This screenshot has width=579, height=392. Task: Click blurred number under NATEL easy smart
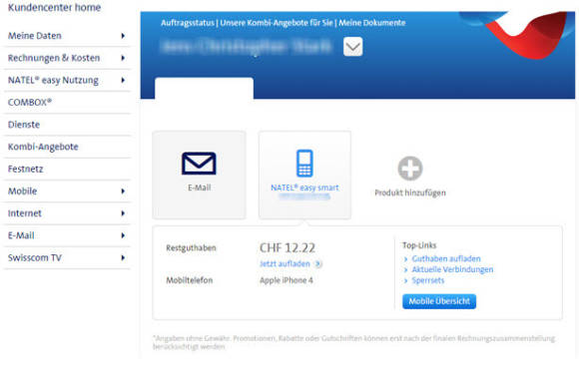tap(304, 196)
